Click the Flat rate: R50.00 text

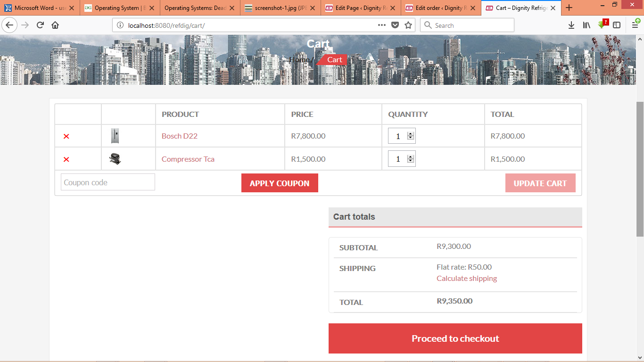(x=464, y=267)
